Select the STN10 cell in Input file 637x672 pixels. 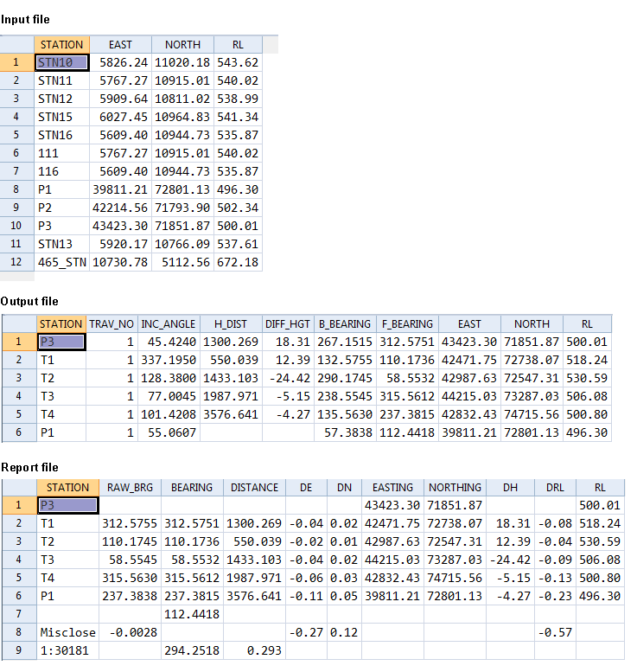(61, 62)
